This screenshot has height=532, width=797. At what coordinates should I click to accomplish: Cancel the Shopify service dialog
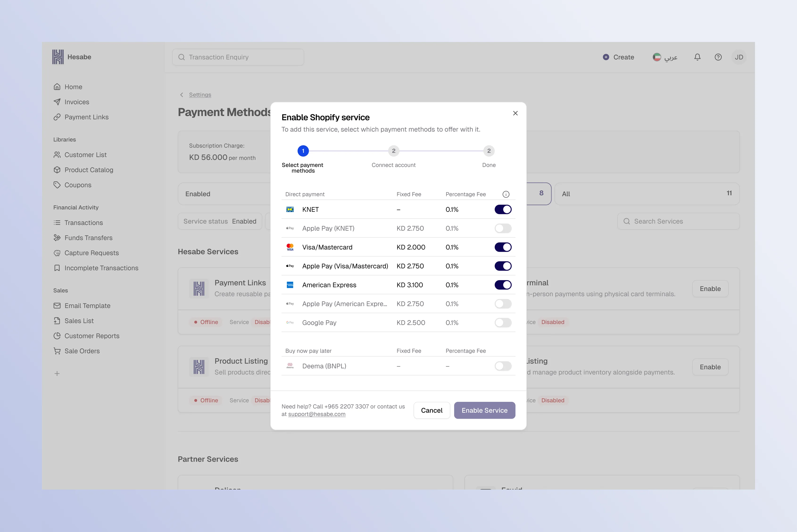pos(432,410)
